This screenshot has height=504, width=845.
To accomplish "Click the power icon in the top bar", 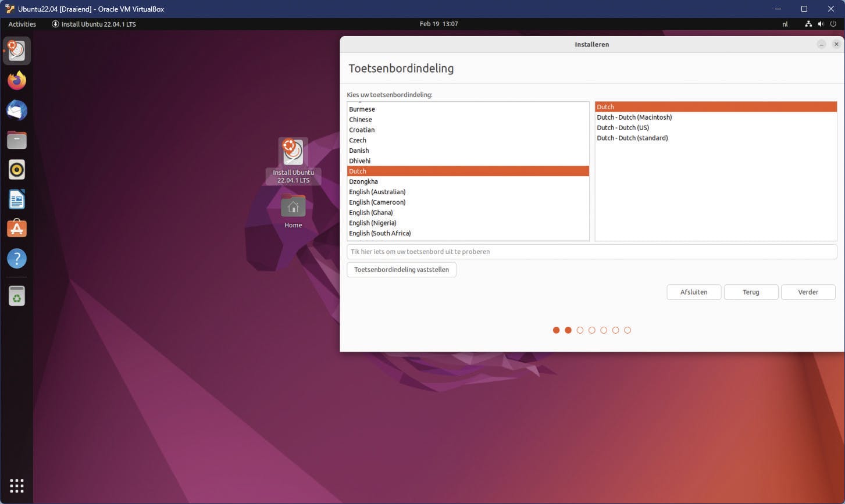I will 833,24.
